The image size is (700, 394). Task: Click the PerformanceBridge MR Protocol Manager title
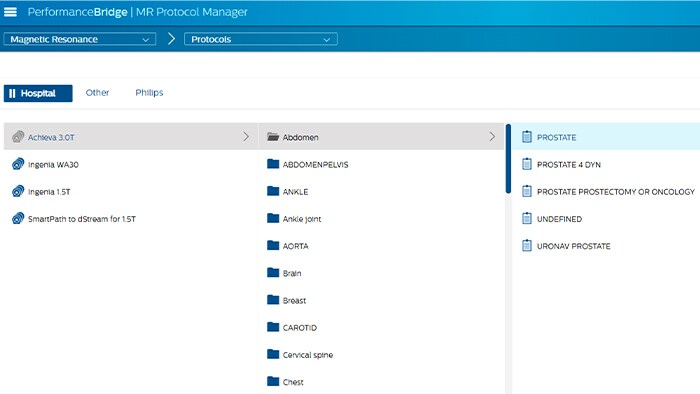pos(138,12)
